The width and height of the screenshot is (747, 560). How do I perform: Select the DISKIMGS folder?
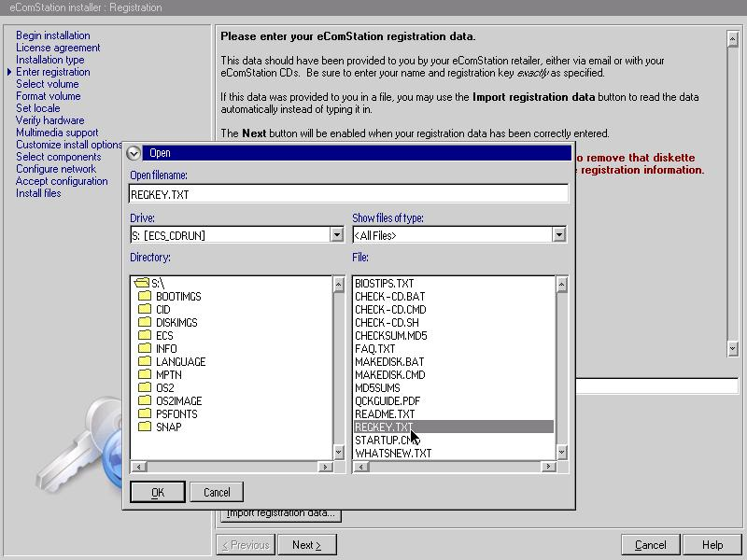pyautogui.click(x=168, y=322)
